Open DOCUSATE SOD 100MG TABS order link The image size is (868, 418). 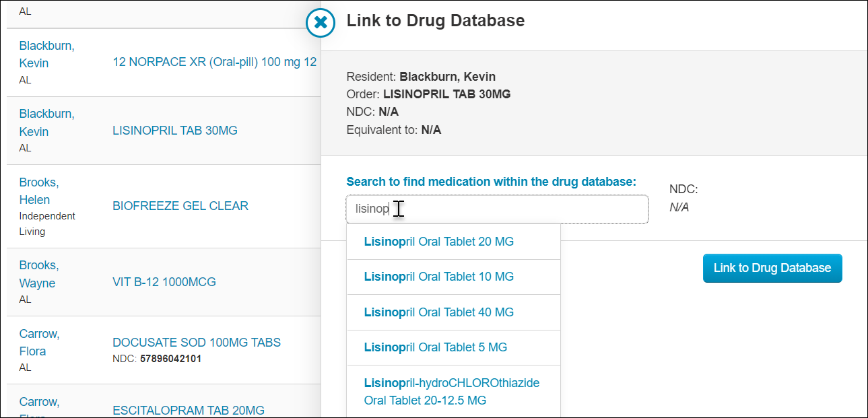[x=197, y=343]
